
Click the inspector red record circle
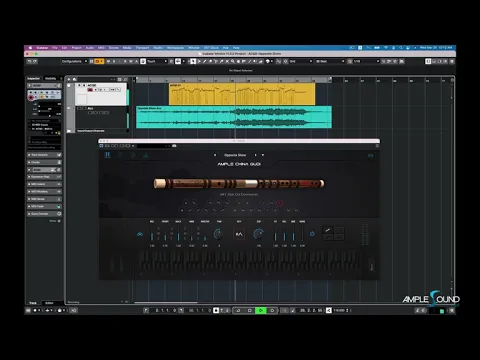pyautogui.click(x=31, y=97)
